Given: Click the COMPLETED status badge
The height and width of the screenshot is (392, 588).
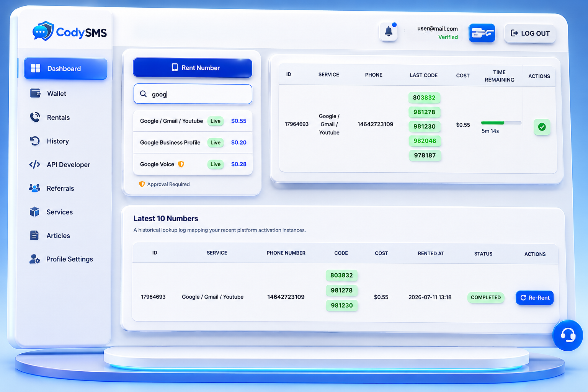Looking at the screenshot, I should [x=486, y=297].
